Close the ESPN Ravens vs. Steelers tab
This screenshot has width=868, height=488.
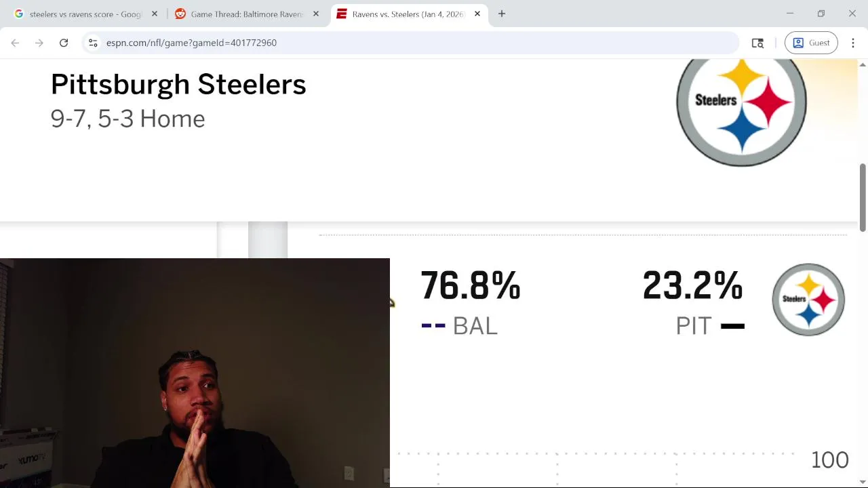(477, 14)
